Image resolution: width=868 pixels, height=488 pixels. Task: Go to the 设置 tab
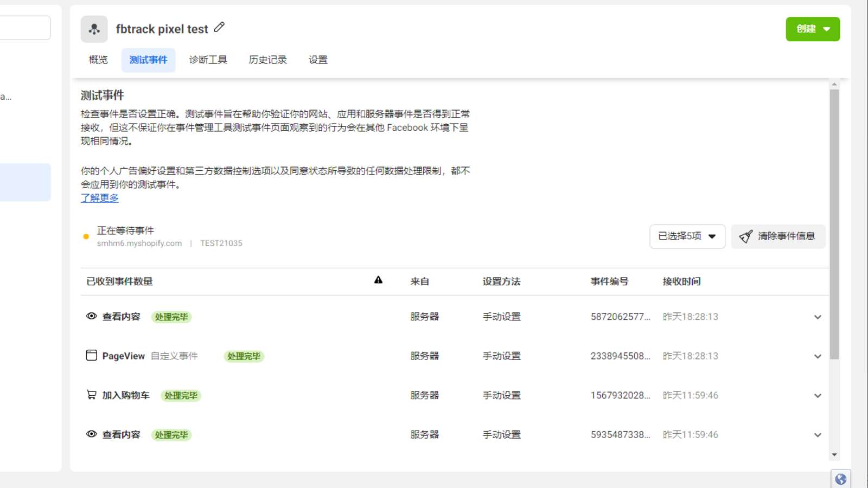(318, 60)
